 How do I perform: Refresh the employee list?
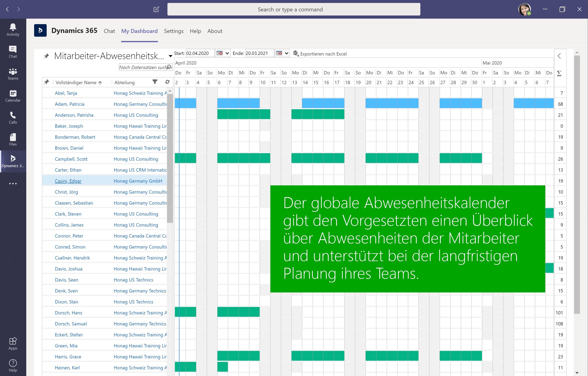click(167, 82)
